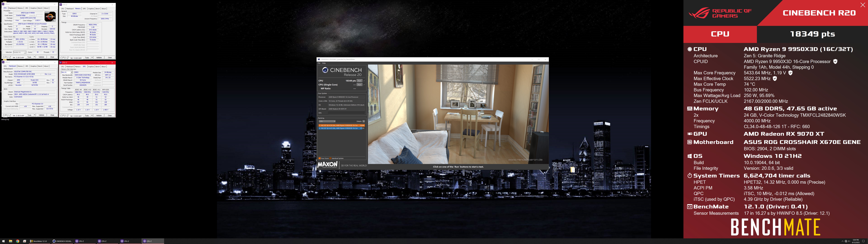The height and width of the screenshot is (244, 868).
Task: Switch to About tab in red-titled CPU-Z window
Action: [104, 67]
